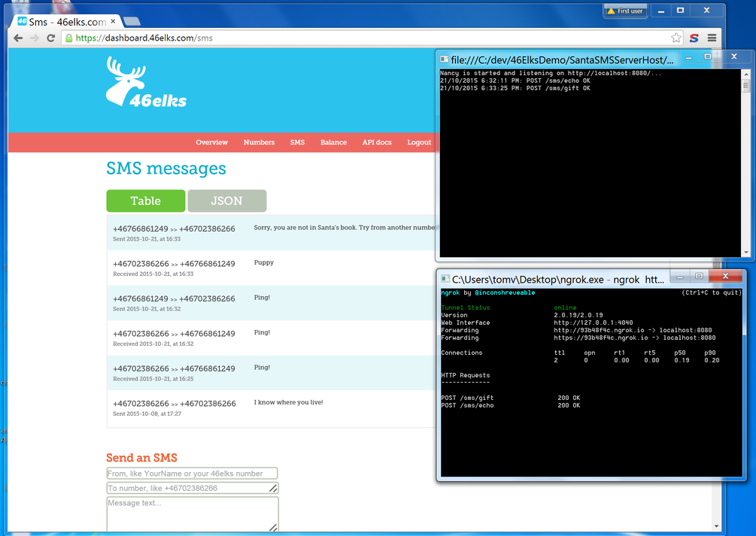Screen dimensions: 756x536
Task: Open the SMS nav item
Action: click(297, 142)
